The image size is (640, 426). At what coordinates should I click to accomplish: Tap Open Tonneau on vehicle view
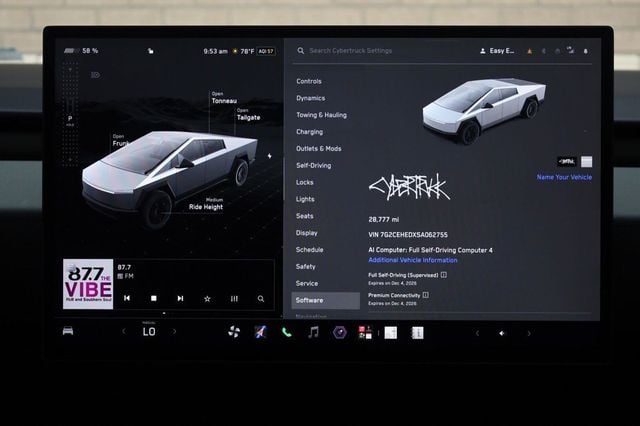224,98
